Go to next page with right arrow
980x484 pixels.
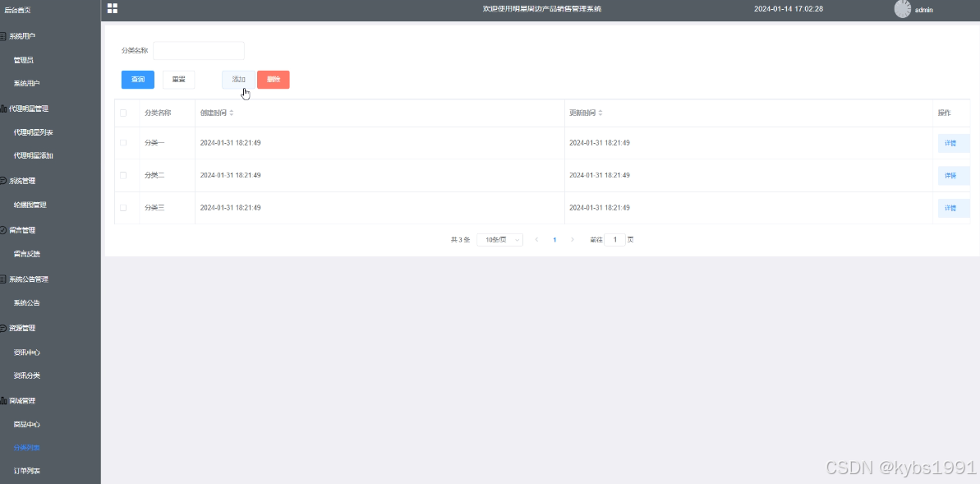click(x=573, y=239)
